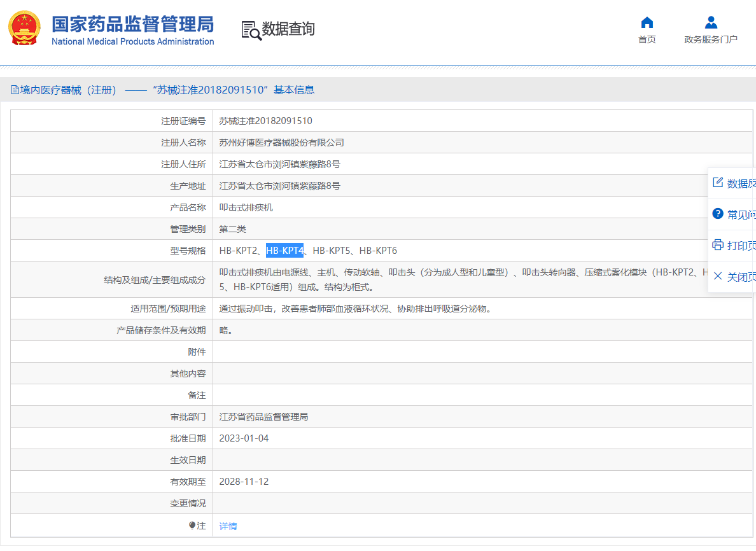The width and height of the screenshot is (756, 551).
Task: Click the model HB-KPT6
Action: tap(378, 251)
